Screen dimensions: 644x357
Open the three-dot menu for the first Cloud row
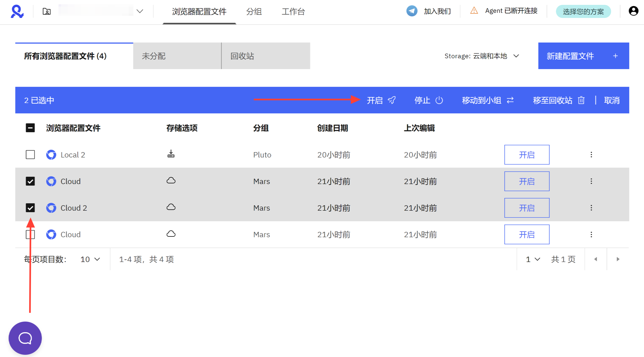tap(591, 181)
